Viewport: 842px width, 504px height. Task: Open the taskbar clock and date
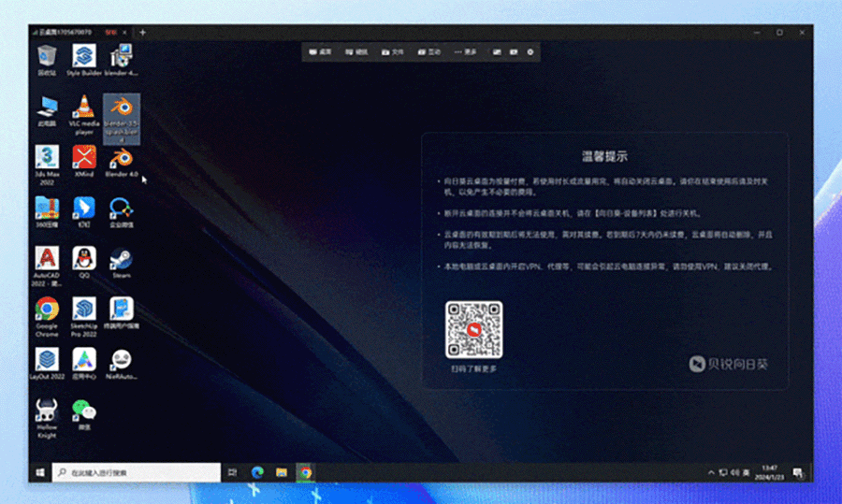(770, 472)
